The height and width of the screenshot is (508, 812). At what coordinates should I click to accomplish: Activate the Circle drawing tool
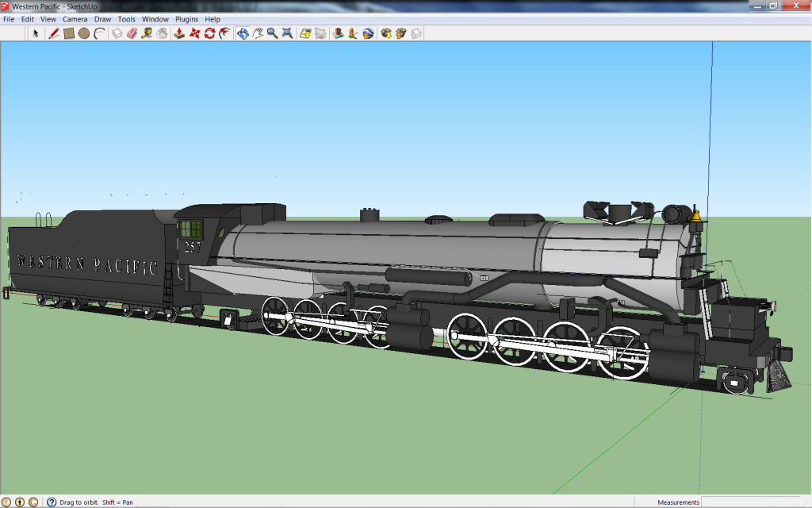[84, 33]
